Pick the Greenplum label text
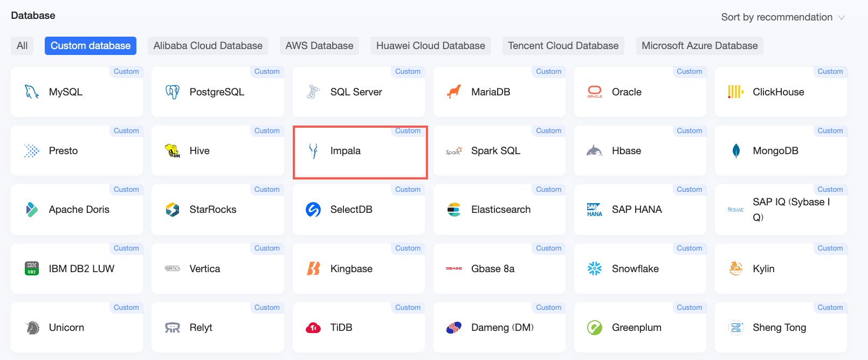The width and height of the screenshot is (868, 360). [637, 328]
